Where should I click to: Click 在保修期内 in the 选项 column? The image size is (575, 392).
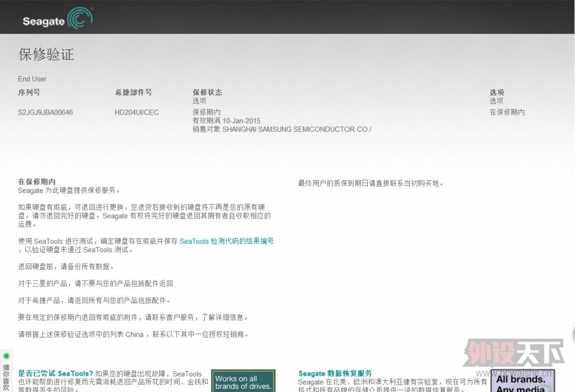point(507,112)
